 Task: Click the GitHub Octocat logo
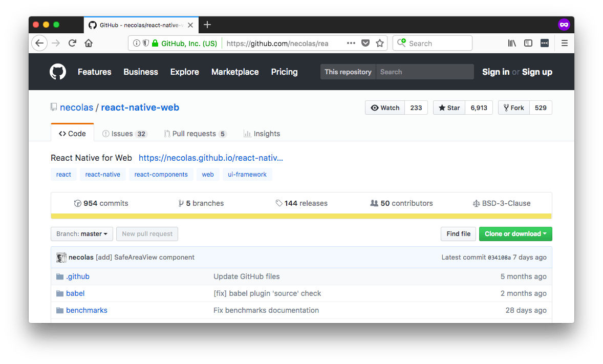(58, 72)
